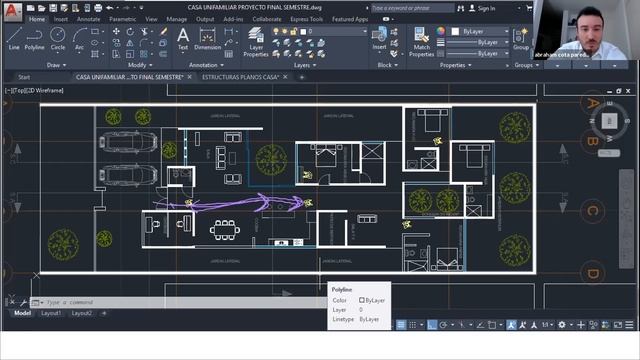The width and height of the screenshot is (640, 360).
Task: Click the viewport controls [-][Top][2D Wireframe] label
Action: 34,91
